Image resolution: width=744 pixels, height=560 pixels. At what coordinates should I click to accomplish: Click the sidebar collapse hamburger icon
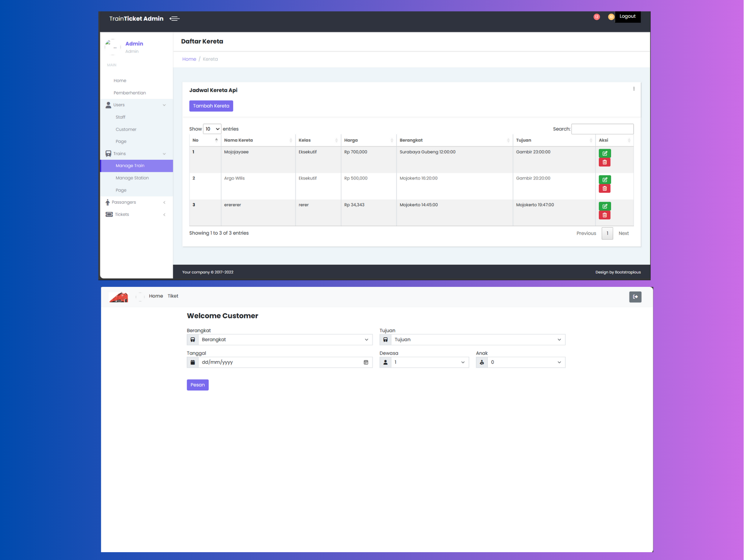pyautogui.click(x=174, y=19)
